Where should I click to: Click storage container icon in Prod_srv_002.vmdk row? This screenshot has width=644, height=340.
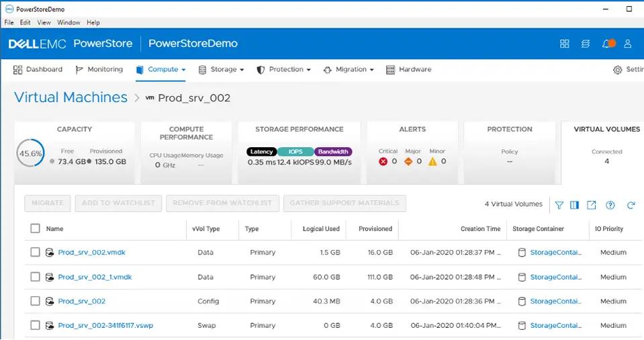pos(522,253)
